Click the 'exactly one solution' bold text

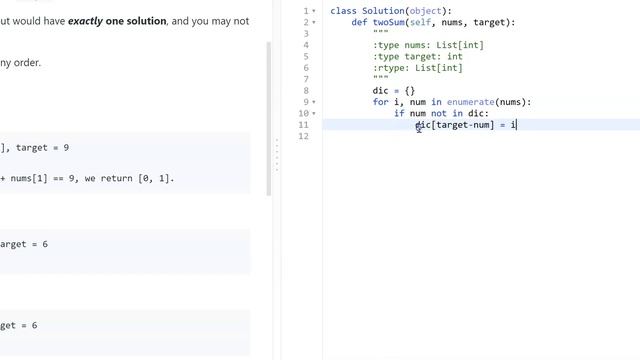click(117, 21)
